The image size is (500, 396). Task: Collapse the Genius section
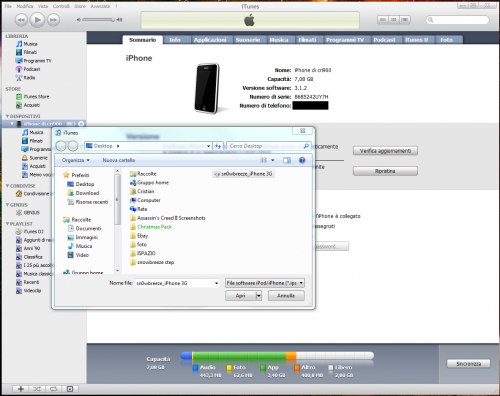tap(7, 205)
